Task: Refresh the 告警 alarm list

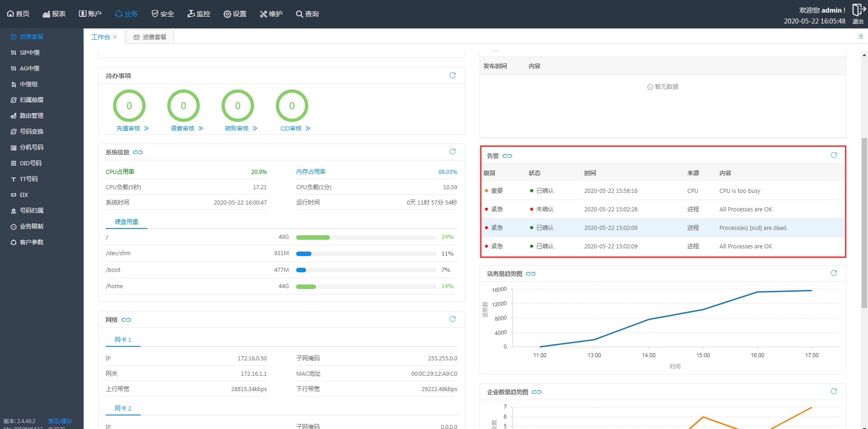Action: point(834,155)
